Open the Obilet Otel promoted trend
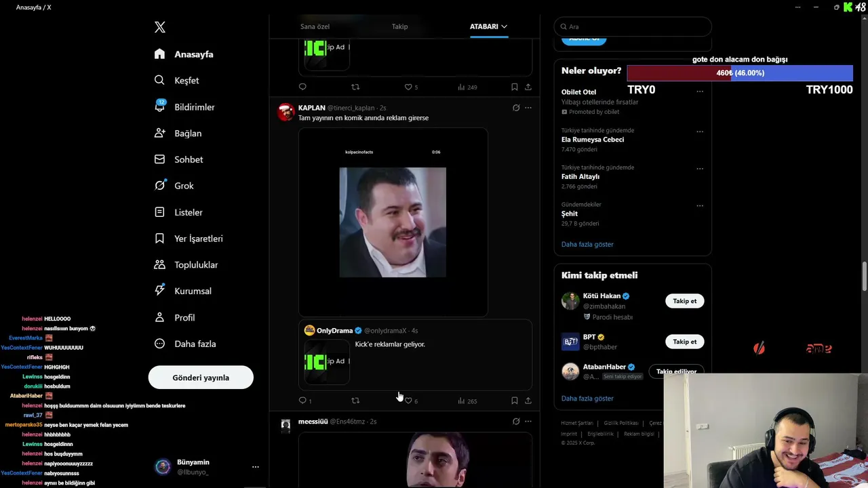 click(578, 92)
